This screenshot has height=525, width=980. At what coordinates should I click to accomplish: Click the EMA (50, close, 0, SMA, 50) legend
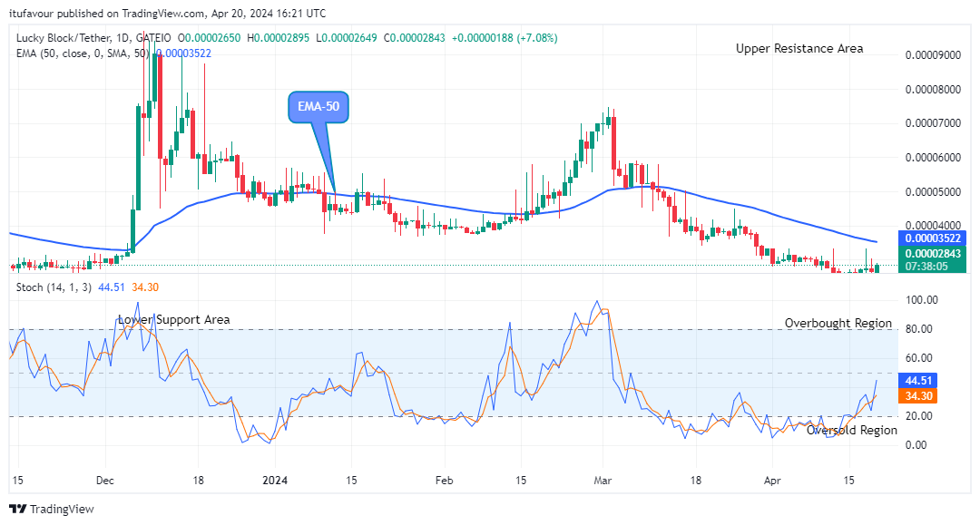click(x=83, y=53)
